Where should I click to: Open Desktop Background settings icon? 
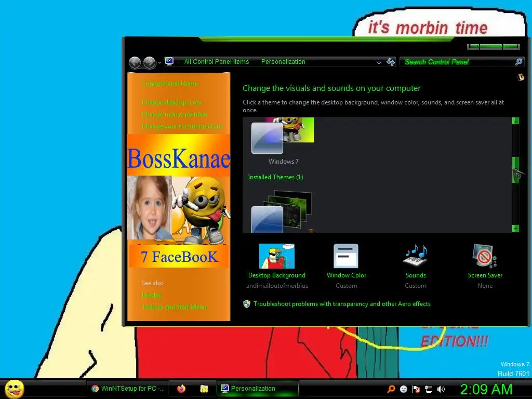point(277,256)
